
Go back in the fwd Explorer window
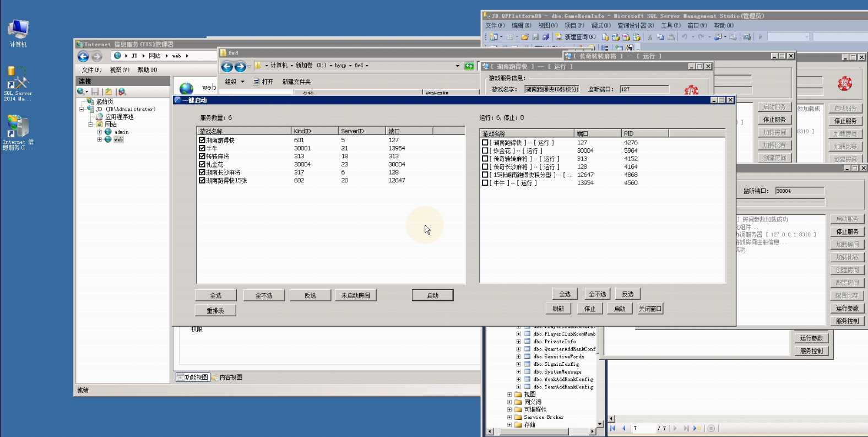tap(227, 67)
